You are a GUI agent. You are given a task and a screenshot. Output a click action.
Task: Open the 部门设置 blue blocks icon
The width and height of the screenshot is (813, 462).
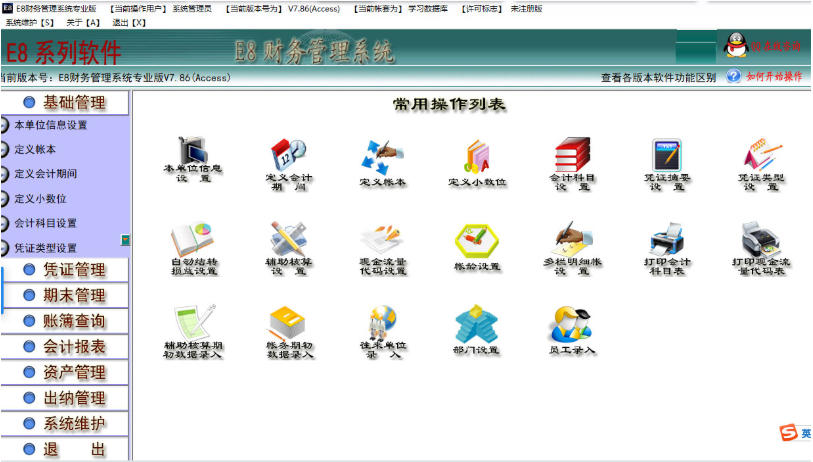(476, 330)
